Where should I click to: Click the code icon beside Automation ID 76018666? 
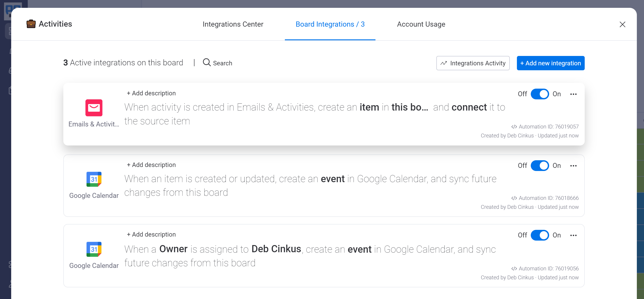coord(514,198)
